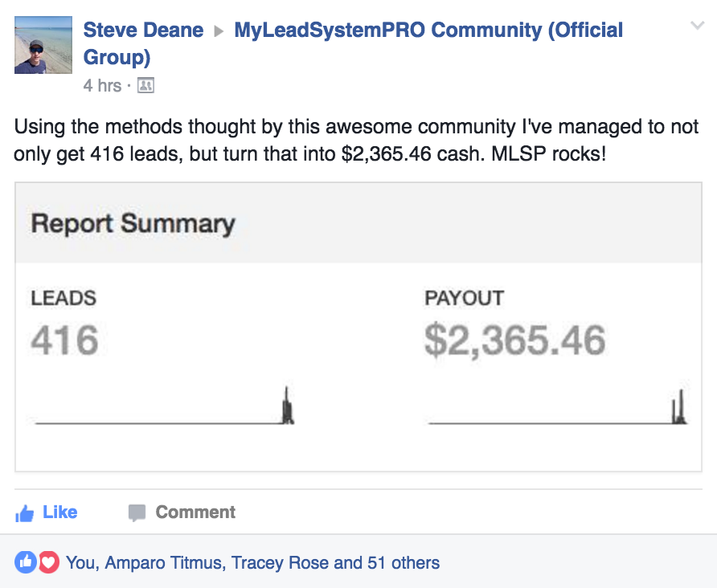Click the LEADS value 416
This screenshot has width=717, height=588.
coord(64,340)
